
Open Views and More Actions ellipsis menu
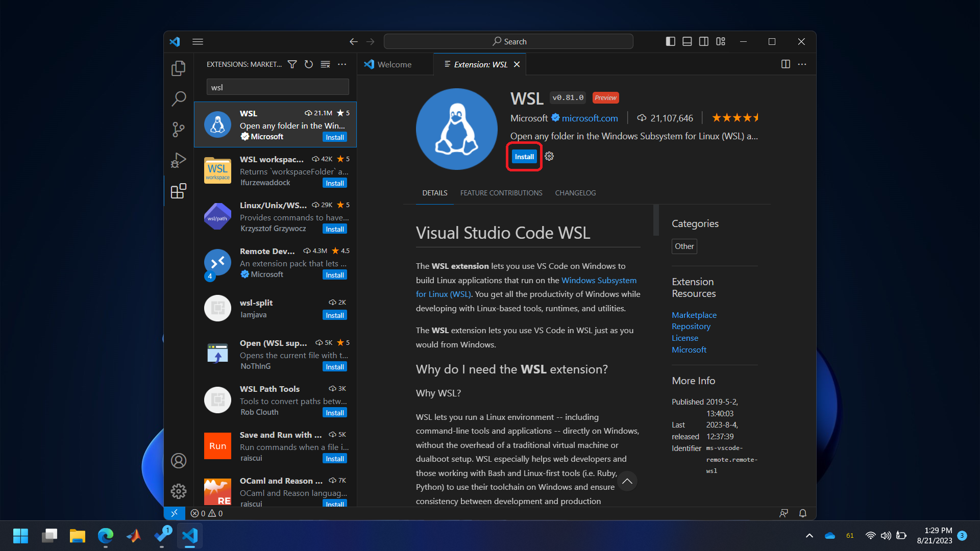pyautogui.click(x=342, y=64)
